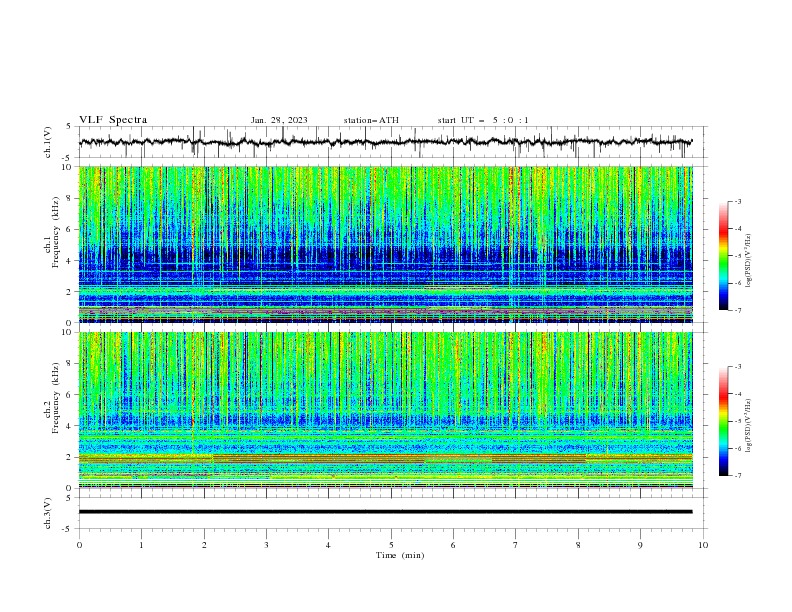
Task: Select the "Time (min)" x-axis label
Action: pos(400,555)
